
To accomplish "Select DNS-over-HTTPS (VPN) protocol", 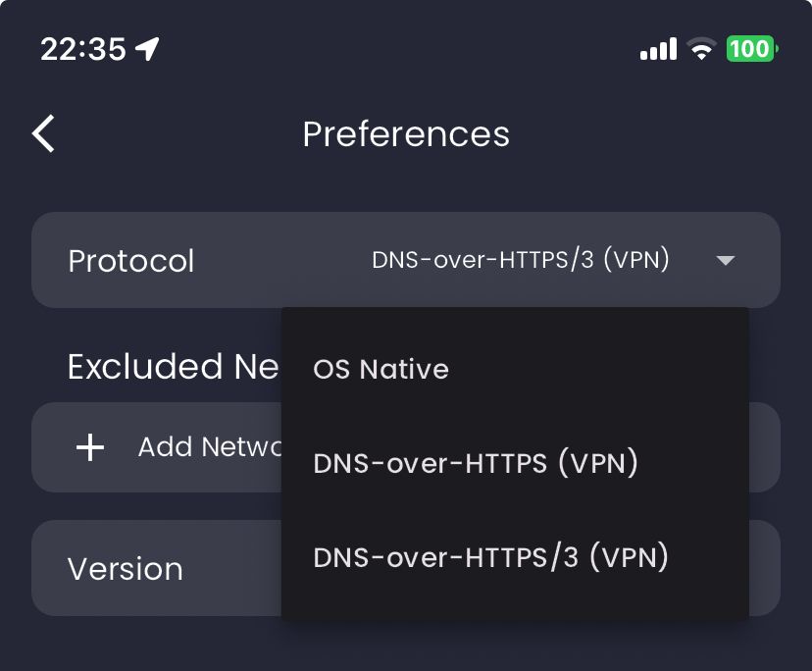I will click(x=477, y=462).
